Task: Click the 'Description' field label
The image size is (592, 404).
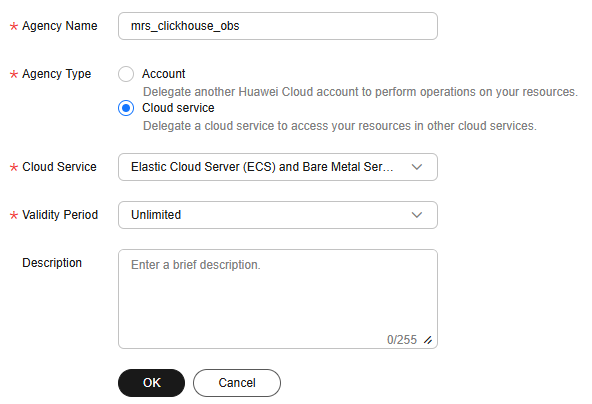Action: tap(52, 263)
